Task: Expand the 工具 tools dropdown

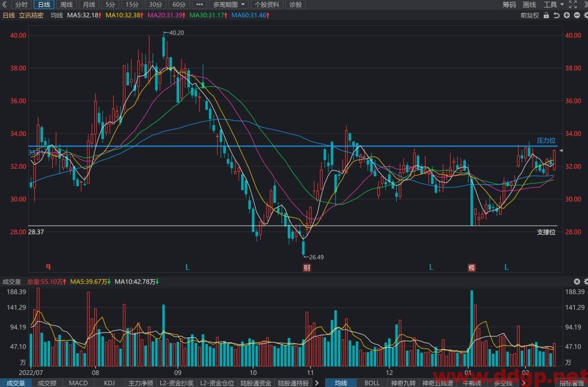Action: (x=554, y=5)
